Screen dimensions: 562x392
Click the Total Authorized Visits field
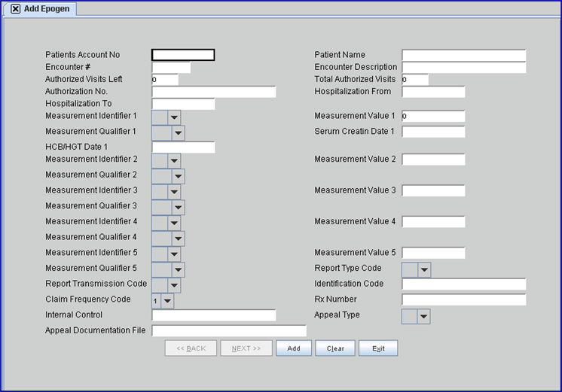(415, 80)
